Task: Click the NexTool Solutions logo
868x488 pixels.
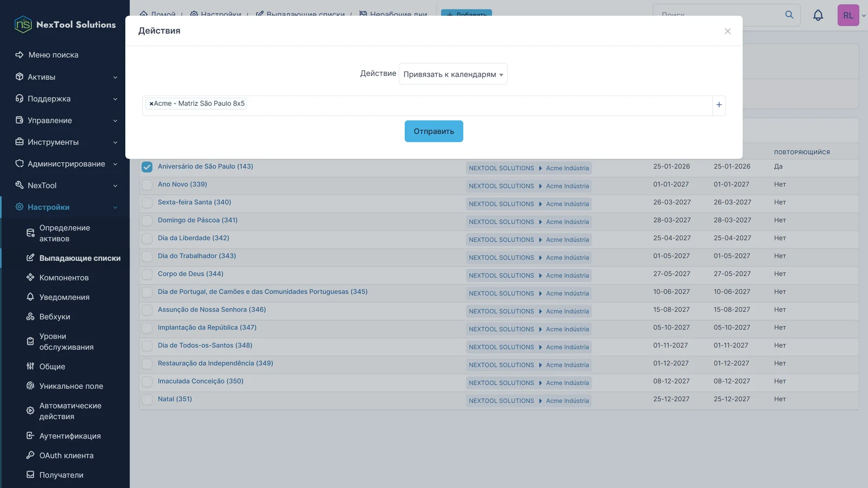Action: pyautogui.click(x=65, y=24)
